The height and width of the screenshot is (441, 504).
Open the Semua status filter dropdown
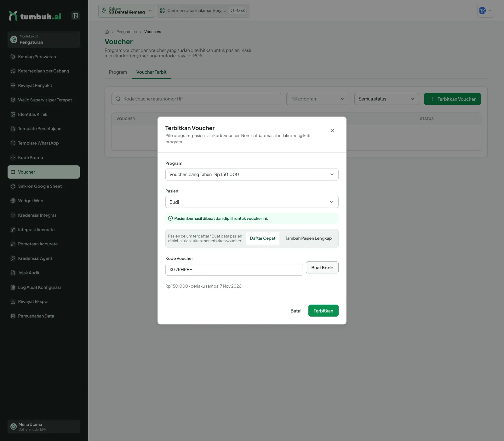387,99
